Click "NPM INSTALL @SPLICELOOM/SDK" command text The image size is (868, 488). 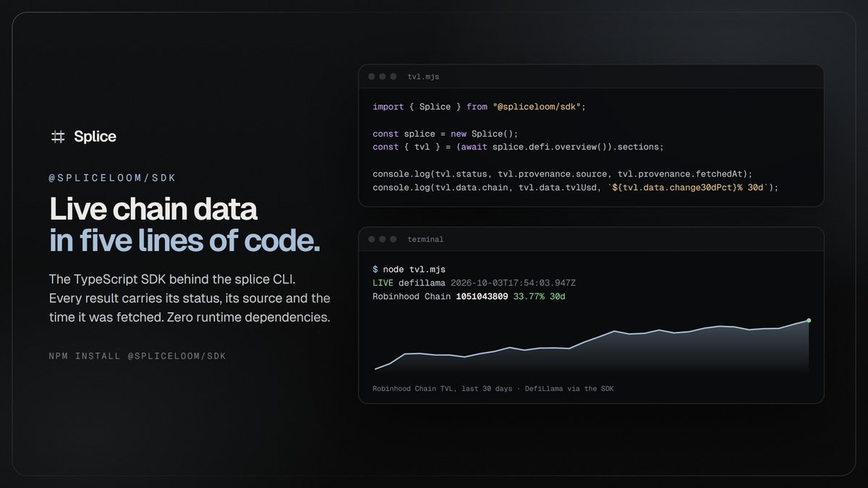click(137, 356)
